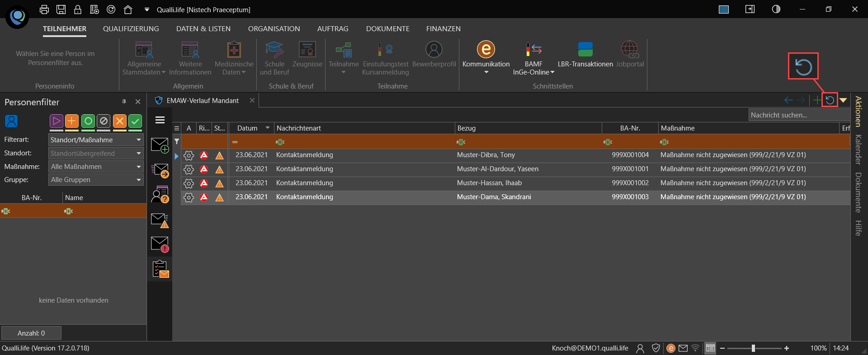
Task: Click the green plus add icon
Action: 817,100
